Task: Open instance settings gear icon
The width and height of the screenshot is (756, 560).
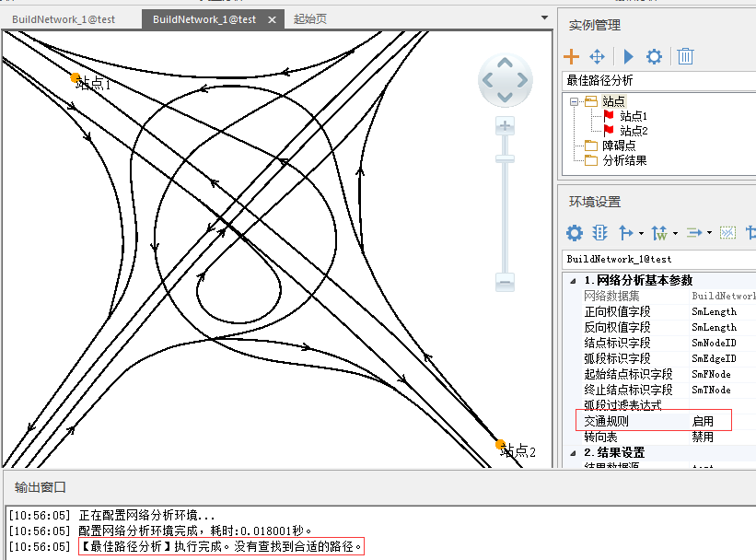Action: pos(654,56)
